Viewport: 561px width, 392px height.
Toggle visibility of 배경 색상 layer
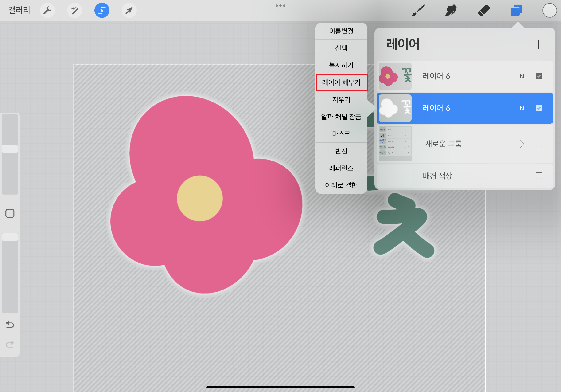click(539, 176)
